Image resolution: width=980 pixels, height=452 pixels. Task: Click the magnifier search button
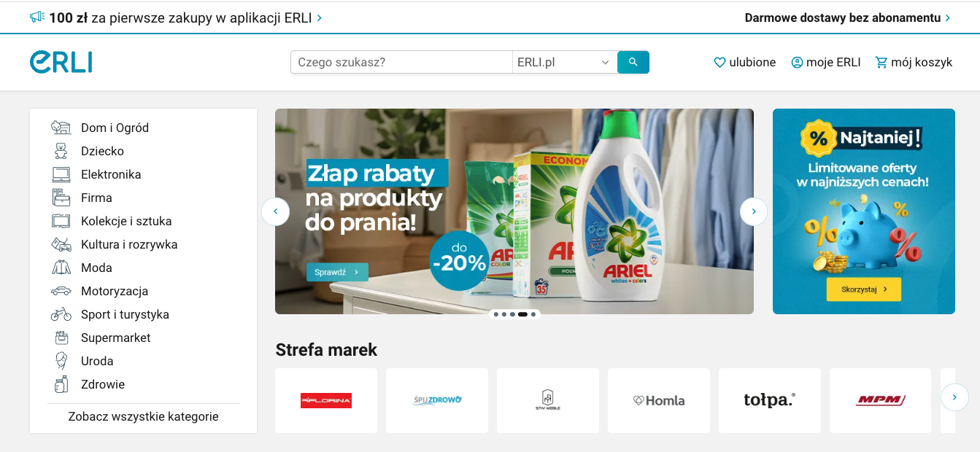[x=633, y=62]
